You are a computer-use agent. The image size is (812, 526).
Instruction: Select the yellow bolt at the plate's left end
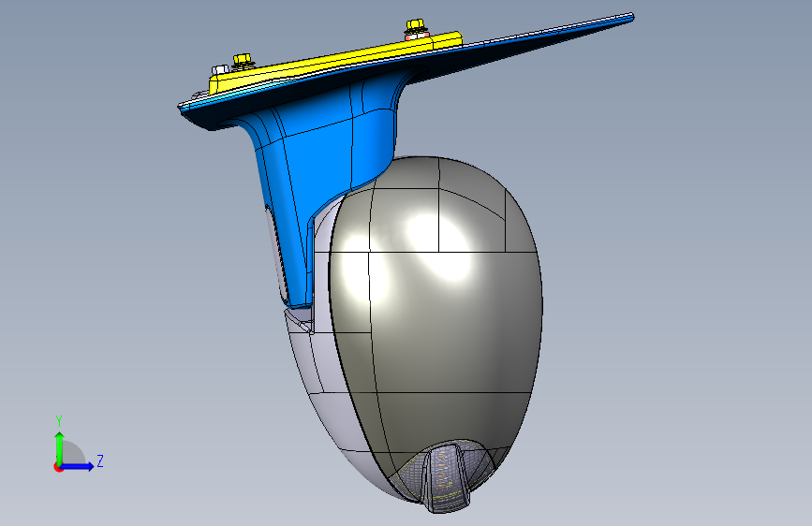(242, 61)
